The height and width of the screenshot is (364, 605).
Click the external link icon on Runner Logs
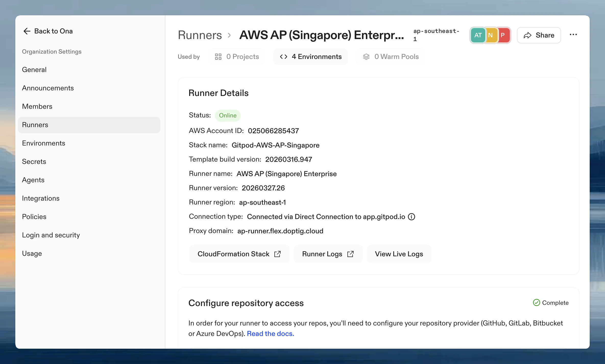[350, 254]
